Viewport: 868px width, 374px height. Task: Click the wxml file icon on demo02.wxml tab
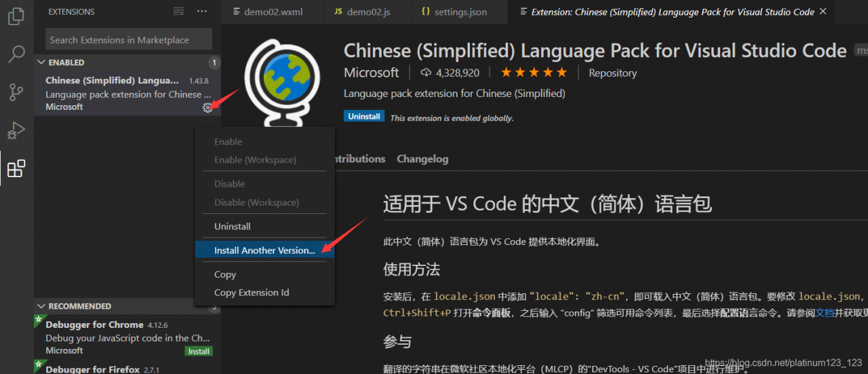[236, 12]
